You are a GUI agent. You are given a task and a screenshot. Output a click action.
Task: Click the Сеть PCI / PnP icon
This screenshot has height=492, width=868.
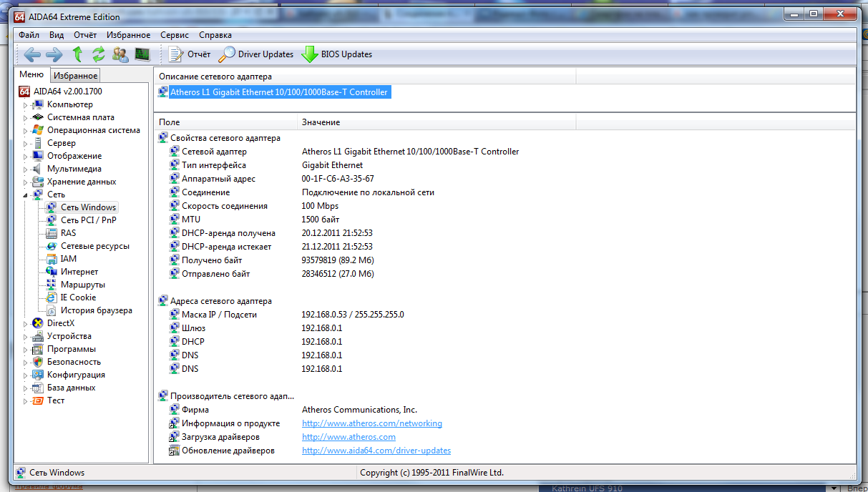click(52, 220)
